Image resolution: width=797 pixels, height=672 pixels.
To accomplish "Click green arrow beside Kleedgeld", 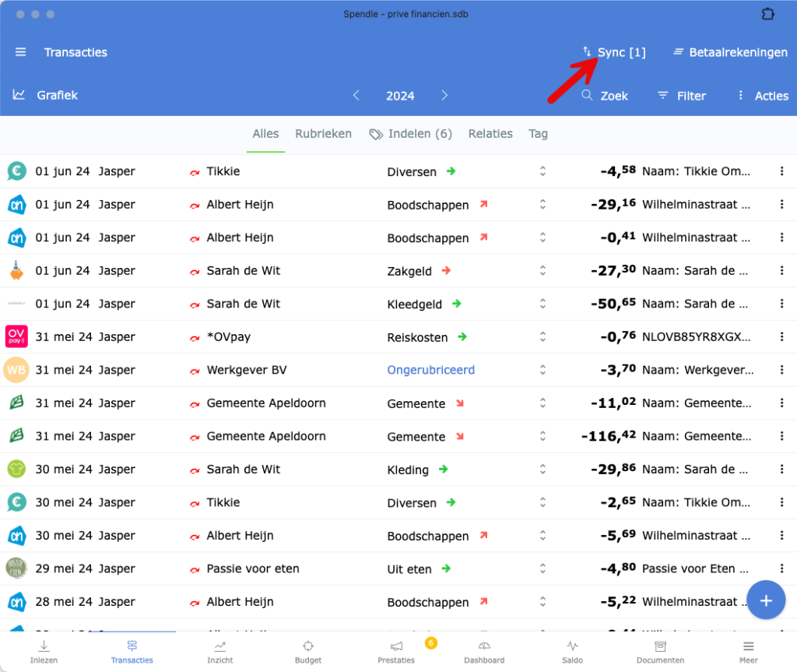I will 457,304.
